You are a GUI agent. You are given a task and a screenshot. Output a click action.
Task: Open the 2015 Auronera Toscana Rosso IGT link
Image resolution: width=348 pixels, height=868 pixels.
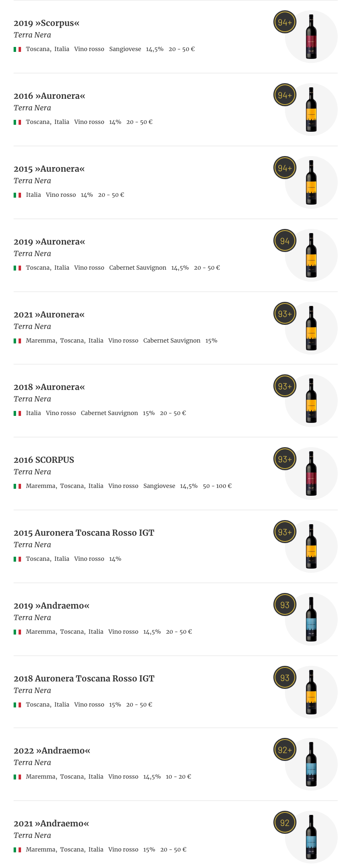[x=84, y=533]
